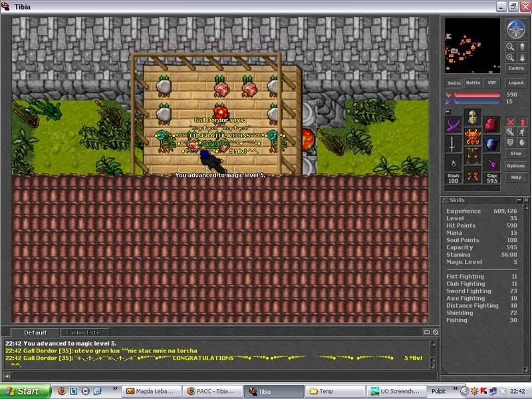Enable full attack fight mode
The width and height of the screenshot is (532, 399).
(x=510, y=122)
